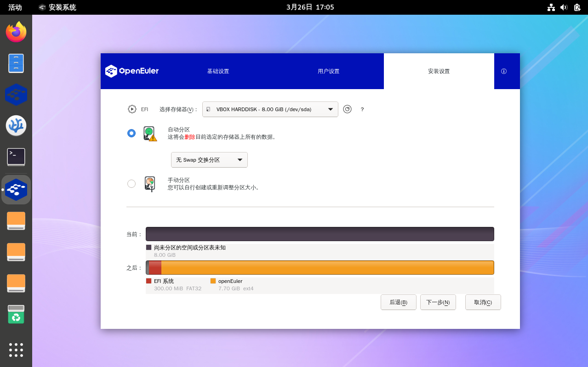
Task: Switch to the 基础设置 tab
Action: [218, 71]
